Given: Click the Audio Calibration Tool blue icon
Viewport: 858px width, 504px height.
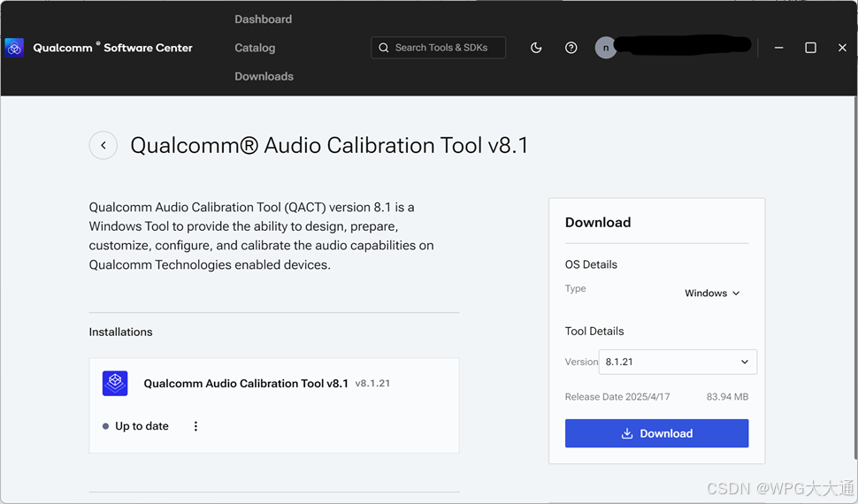Looking at the screenshot, I should 115,383.
